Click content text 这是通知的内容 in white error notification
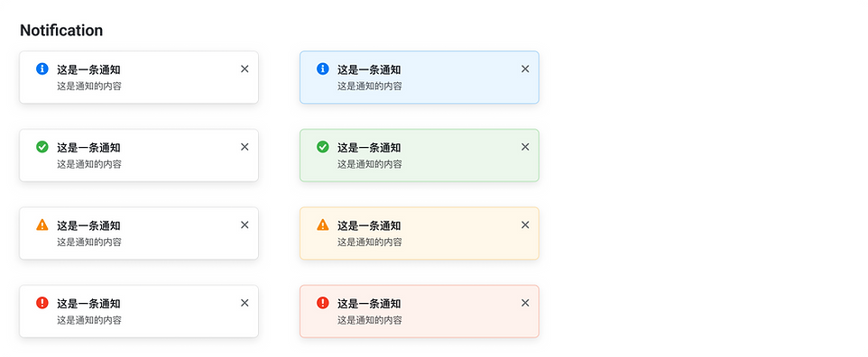 tap(89, 320)
